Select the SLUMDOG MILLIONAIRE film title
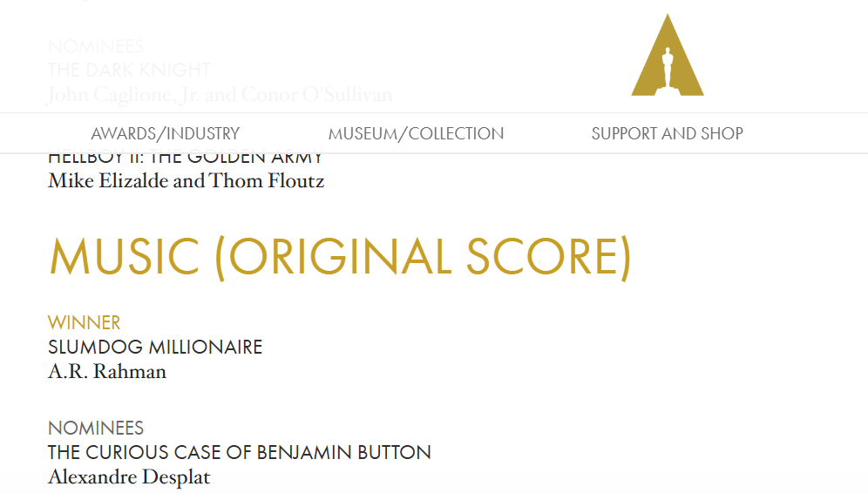Image resolution: width=868 pixels, height=493 pixels. point(155,347)
